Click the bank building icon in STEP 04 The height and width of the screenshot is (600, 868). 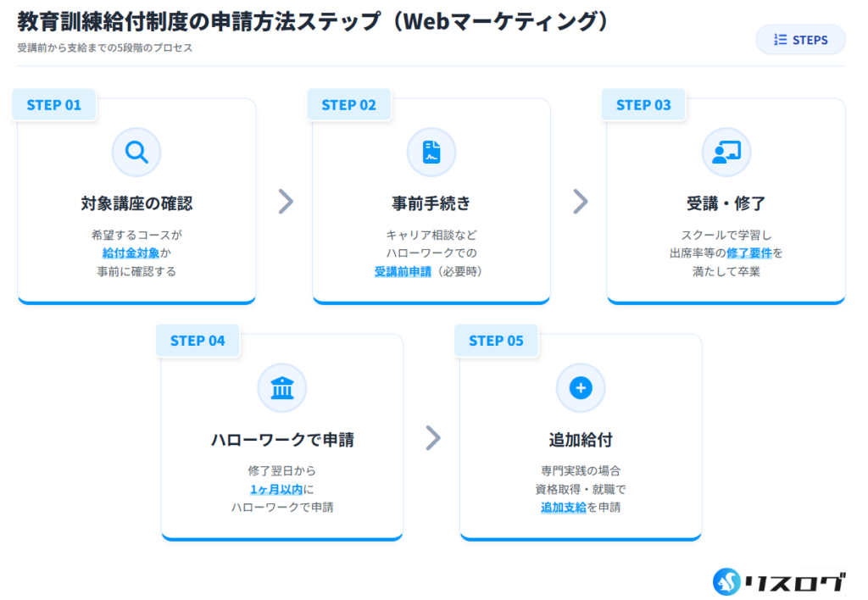[282, 388]
